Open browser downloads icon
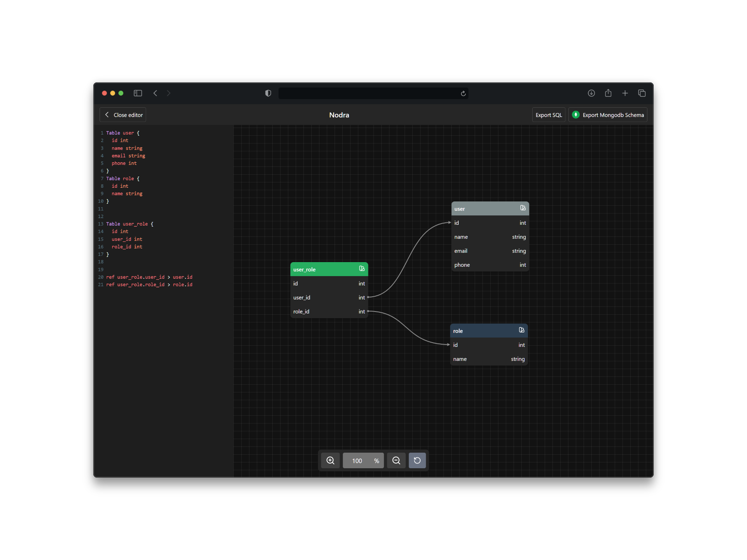This screenshot has height=560, width=747. (x=591, y=93)
